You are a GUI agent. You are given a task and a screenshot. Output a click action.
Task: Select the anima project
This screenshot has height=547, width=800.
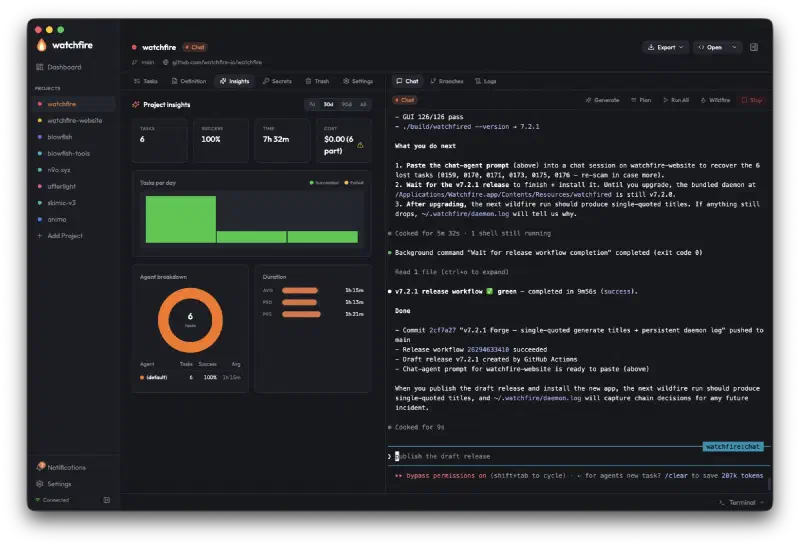(74, 219)
